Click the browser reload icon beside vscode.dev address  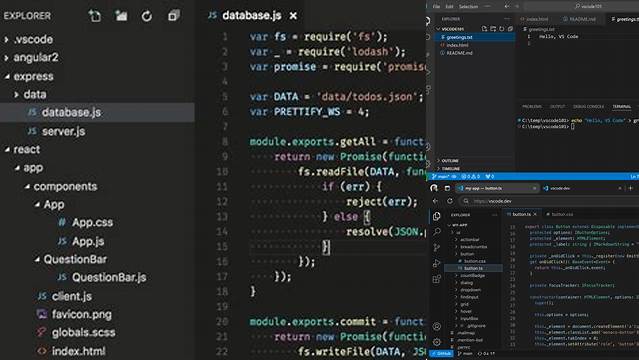tap(450, 201)
